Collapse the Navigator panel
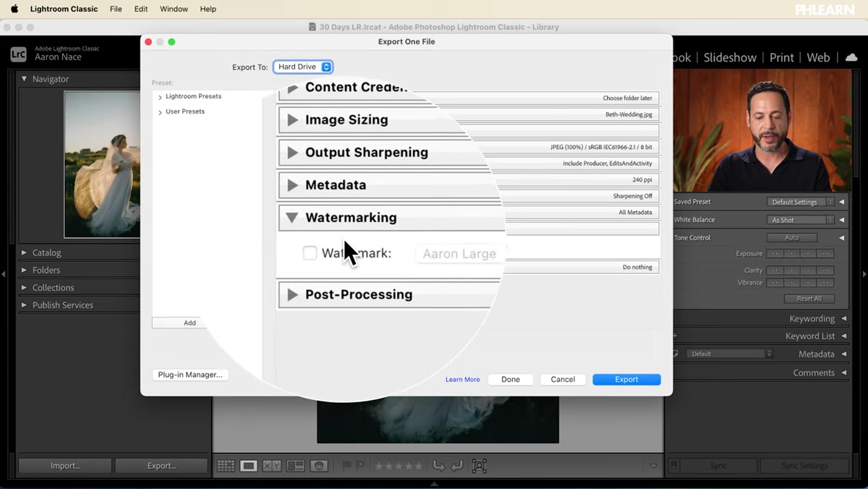 [25, 79]
